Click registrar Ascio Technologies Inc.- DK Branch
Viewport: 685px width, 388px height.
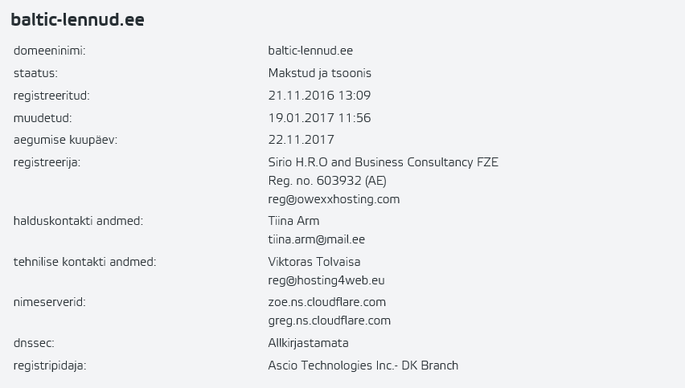point(363,365)
